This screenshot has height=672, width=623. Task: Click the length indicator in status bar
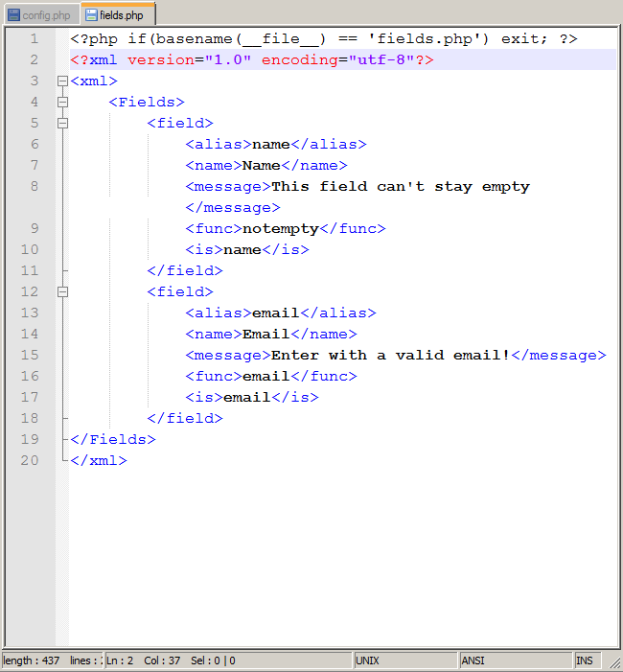pyautogui.click(x=31, y=660)
